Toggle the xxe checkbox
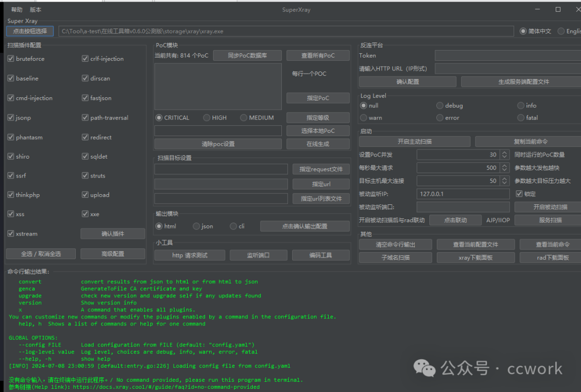Viewport: 581px width, 392px height. point(85,214)
